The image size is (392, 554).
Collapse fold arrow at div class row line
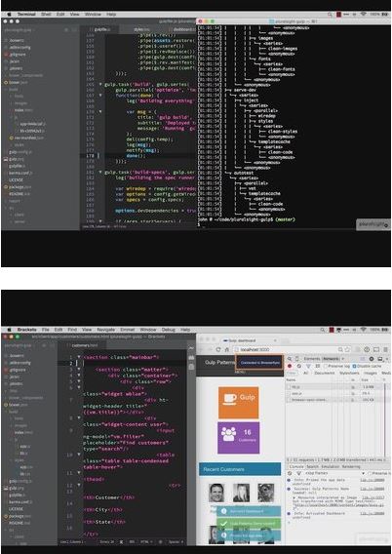point(79,381)
